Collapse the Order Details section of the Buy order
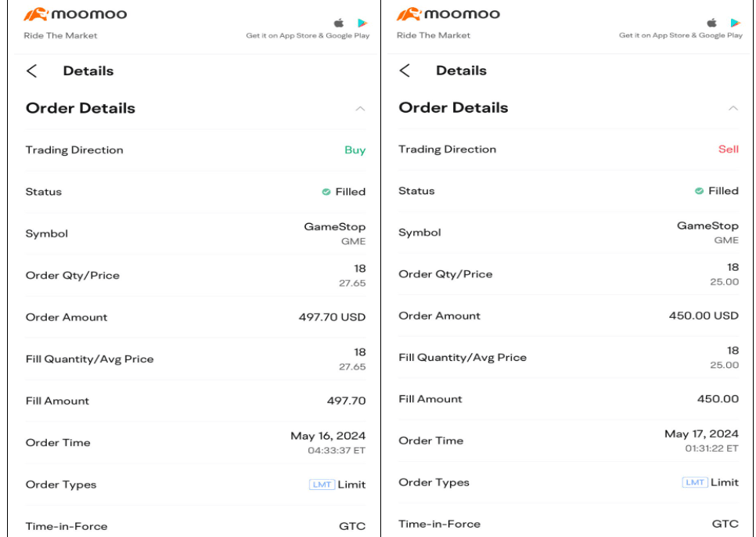 click(x=360, y=109)
